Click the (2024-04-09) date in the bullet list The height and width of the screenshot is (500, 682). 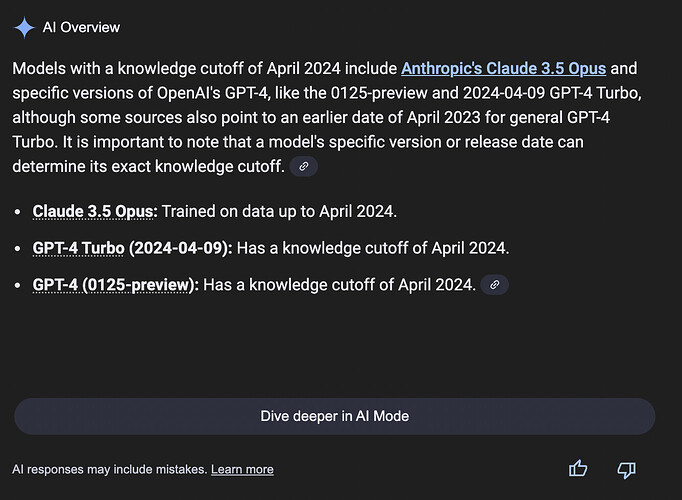pos(180,248)
